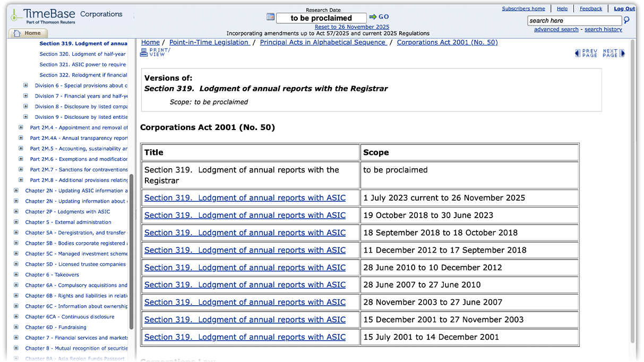Click the house icon beside Home
644x362 pixels.
tap(18, 33)
